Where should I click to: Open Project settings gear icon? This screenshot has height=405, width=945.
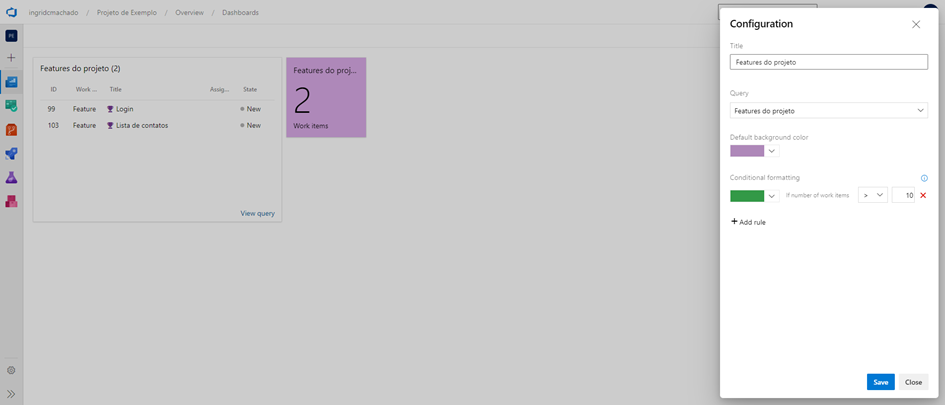point(11,370)
